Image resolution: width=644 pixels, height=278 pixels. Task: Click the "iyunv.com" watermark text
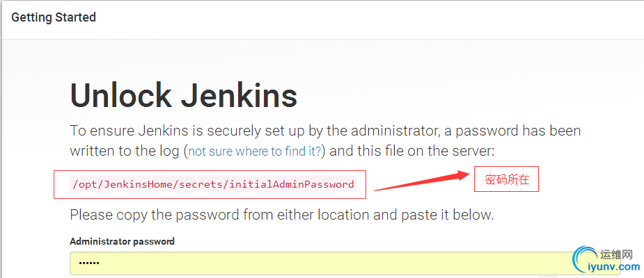[616, 268]
